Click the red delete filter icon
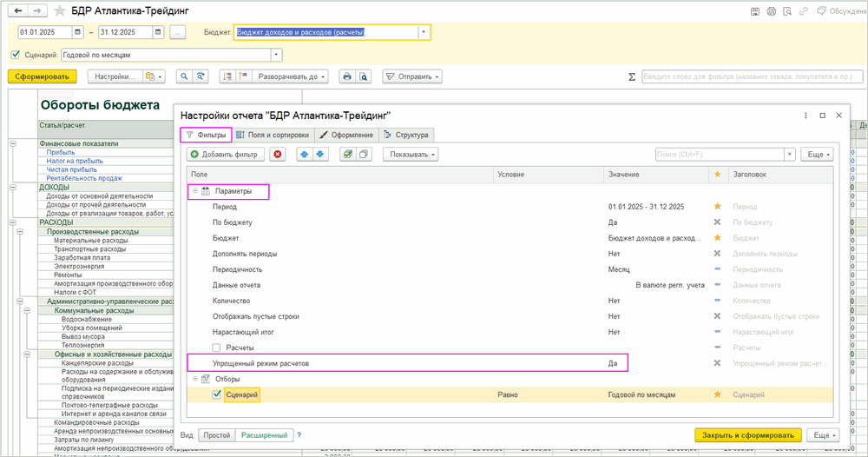Screen dimensions: 868x457 [278, 154]
